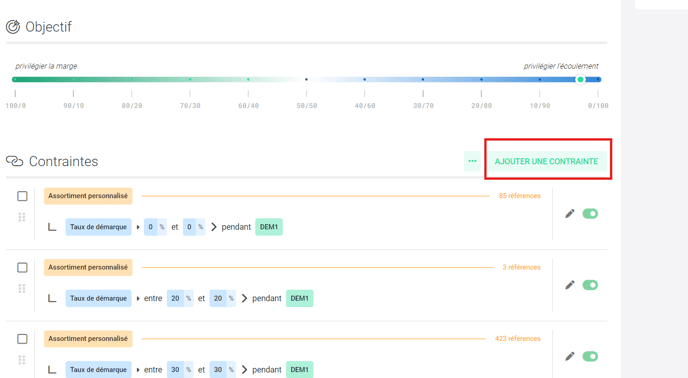Expand arrow before 'entre 20 %'

pyautogui.click(x=138, y=299)
